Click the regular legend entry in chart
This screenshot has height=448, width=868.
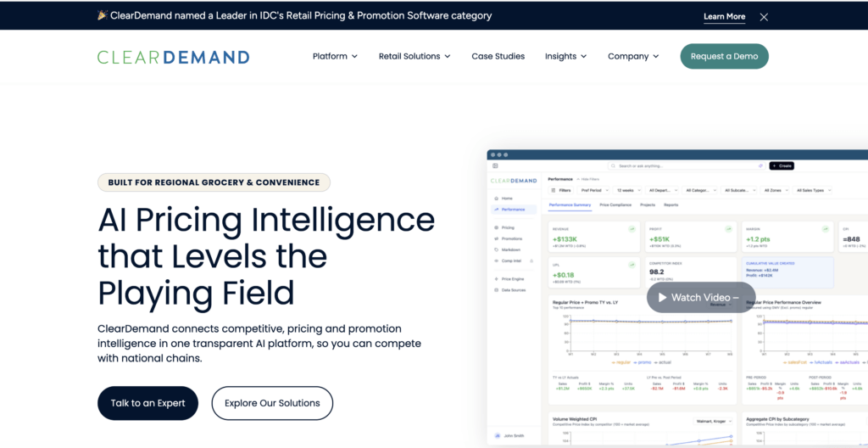(621, 362)
